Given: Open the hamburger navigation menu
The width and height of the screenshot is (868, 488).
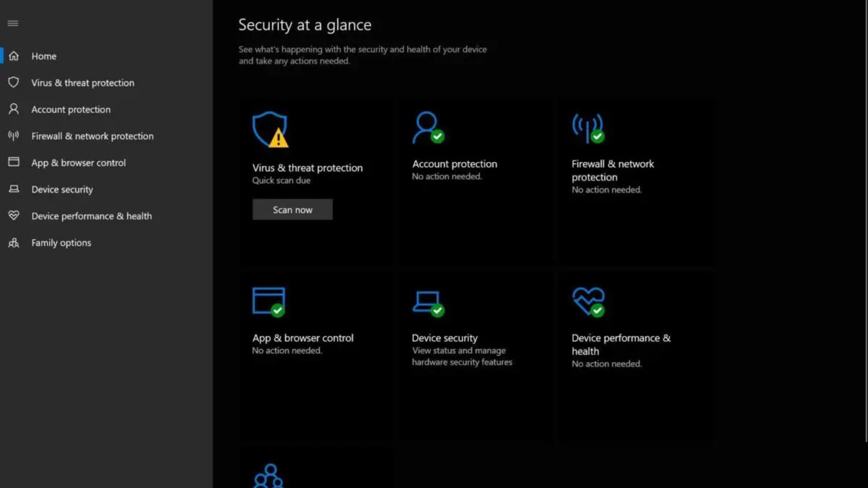Looking at the screenshot, I should click(13, 23).
